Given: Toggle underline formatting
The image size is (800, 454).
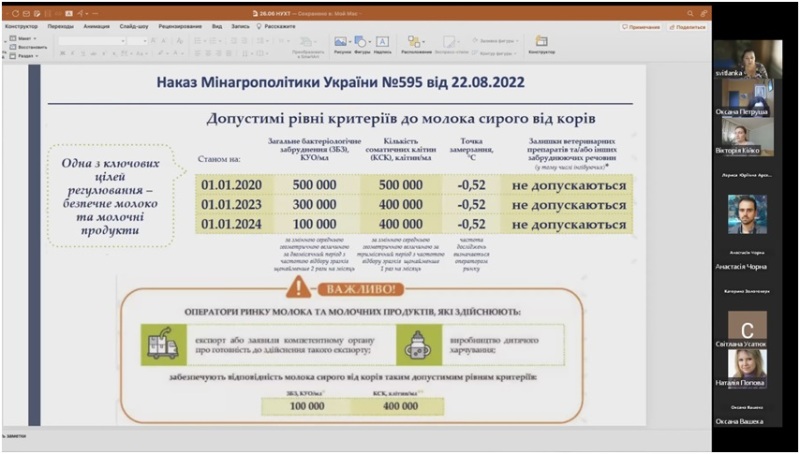Looking at the screenshot, I should coord(83,53).
